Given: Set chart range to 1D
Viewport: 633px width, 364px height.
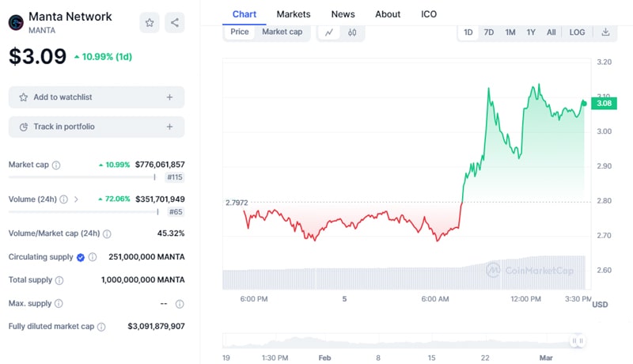Looking at the screenshot, I should click(x=468, y=32).
